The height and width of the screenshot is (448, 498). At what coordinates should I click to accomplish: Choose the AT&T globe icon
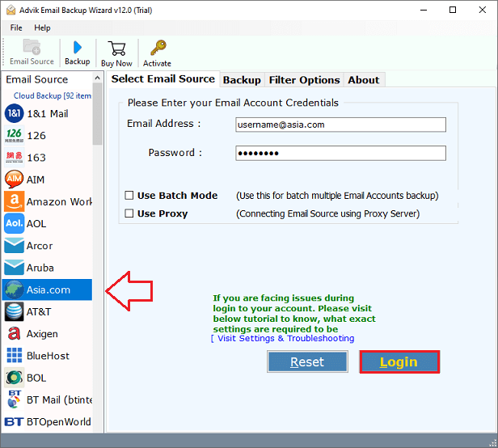[x=14, y=311]
